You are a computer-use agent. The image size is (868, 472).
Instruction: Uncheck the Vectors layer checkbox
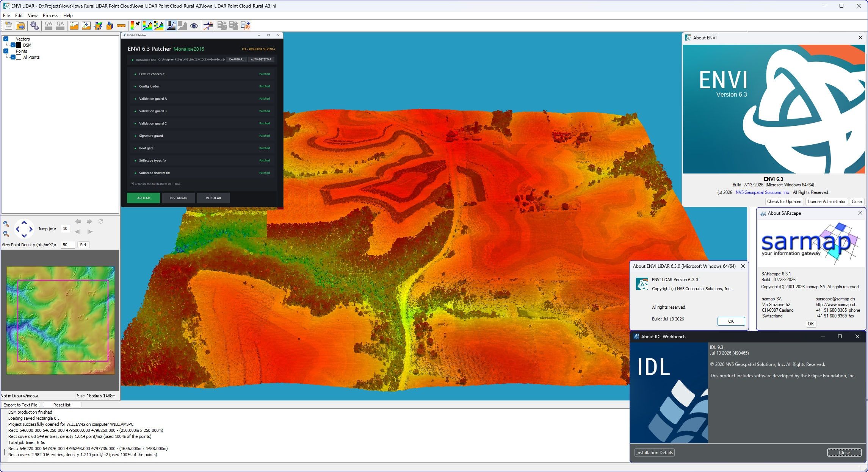(6, 39)
